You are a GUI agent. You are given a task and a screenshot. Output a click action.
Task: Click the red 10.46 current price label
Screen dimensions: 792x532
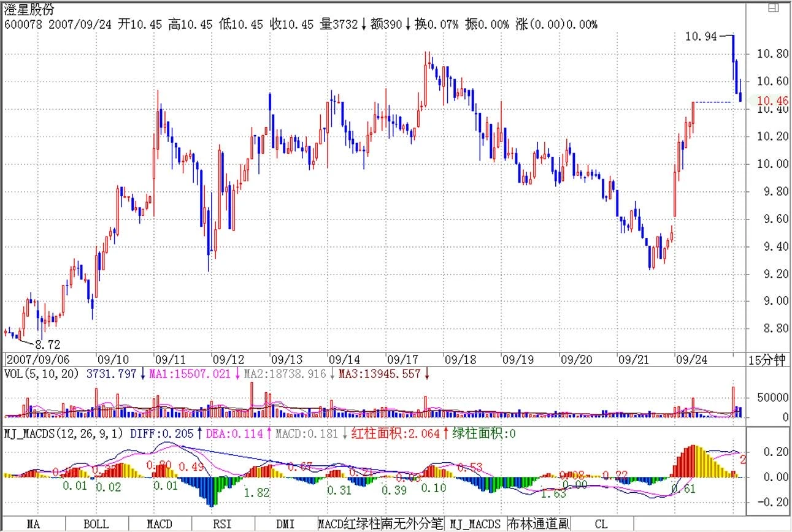[x=772, y=101]
